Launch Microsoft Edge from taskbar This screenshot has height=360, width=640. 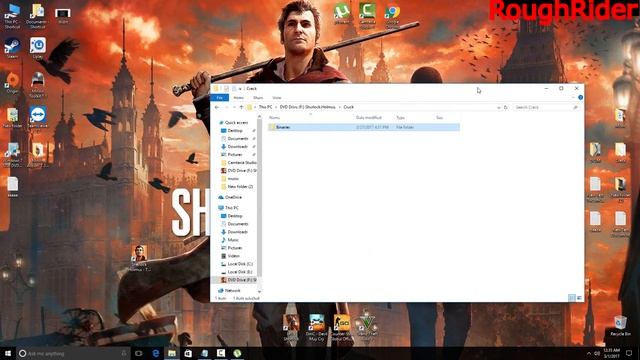[156, 353]
